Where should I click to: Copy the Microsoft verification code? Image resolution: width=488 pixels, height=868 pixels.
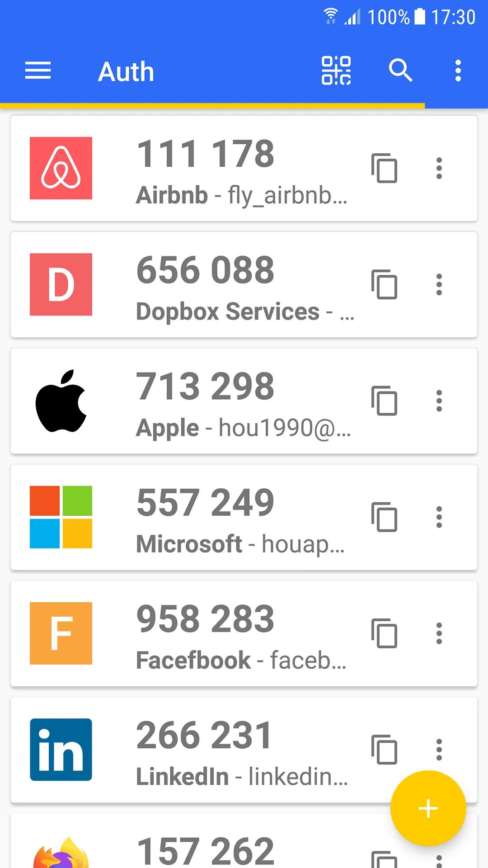pos(385,518)
